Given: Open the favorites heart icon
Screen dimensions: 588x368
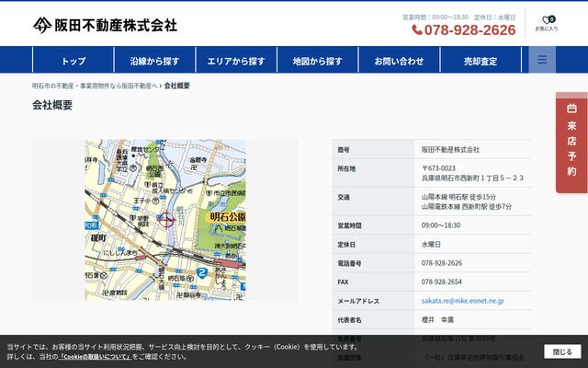Looking at the screenshot, I should pyautogui.click(x=547, y=23).
